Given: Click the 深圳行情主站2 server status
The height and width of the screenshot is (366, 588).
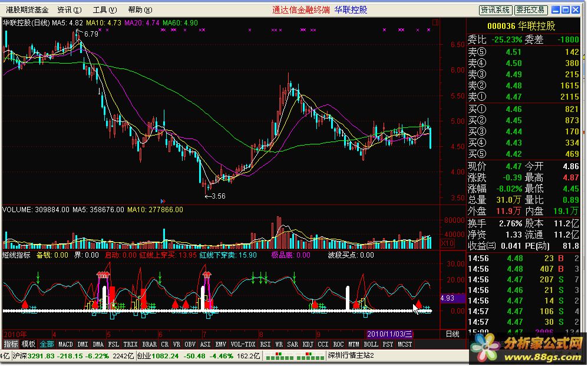Looking at the screenshot, I should pos(351,356).
